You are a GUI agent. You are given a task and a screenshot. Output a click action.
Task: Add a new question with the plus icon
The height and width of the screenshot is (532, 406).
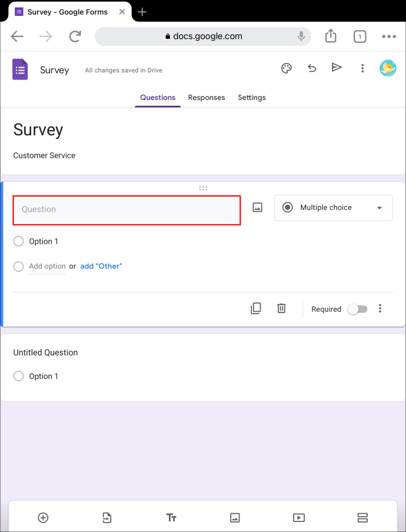pos(43,517)
